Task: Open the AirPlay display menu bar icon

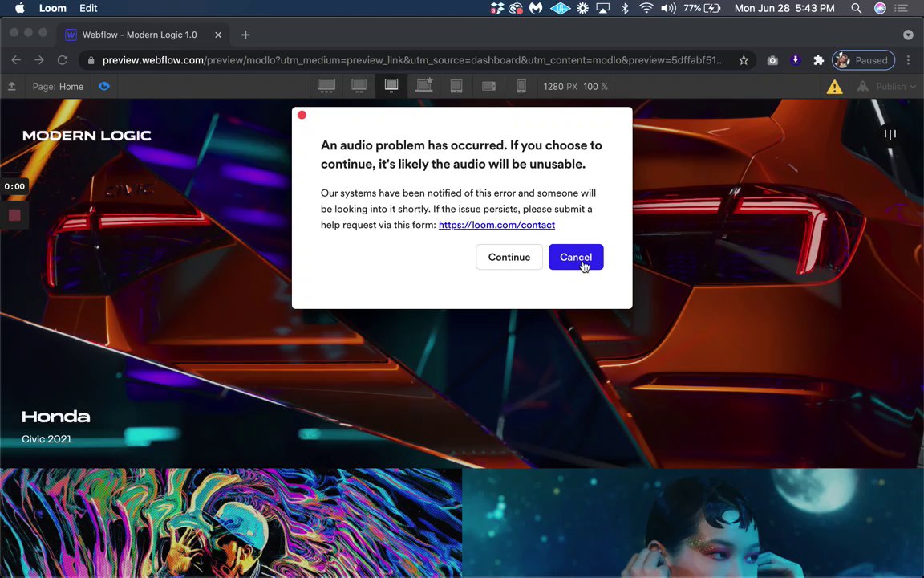Action: point(603,8)
